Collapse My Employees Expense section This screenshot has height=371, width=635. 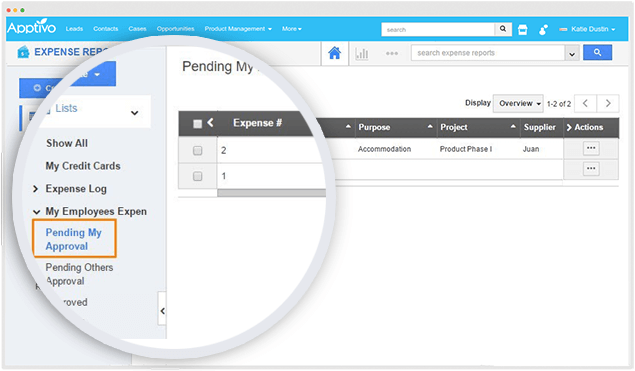[x=36, y=211]
